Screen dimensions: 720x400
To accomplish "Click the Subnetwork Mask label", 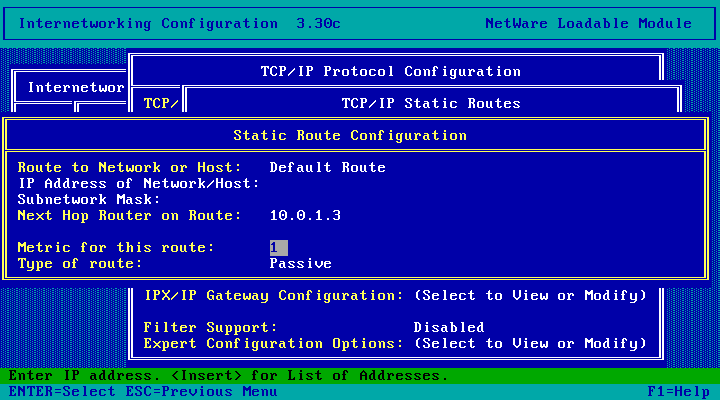I will [x=89, y=200].
